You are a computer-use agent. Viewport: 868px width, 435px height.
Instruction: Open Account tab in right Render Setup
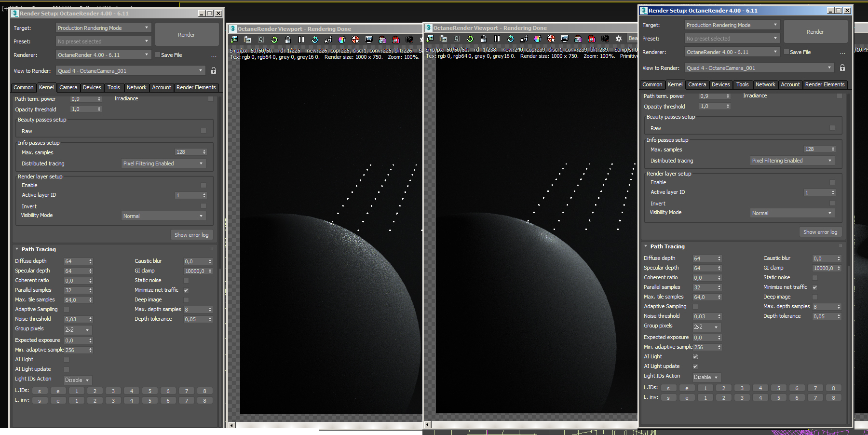coord(790,84)
